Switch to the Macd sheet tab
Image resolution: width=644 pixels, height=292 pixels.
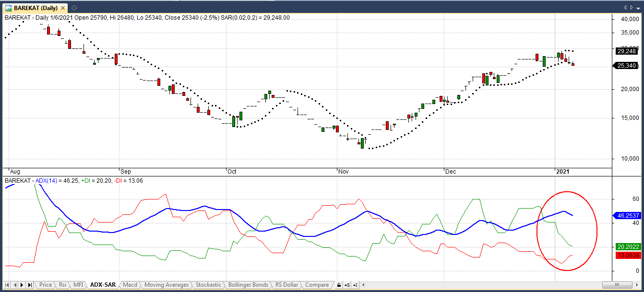130,285
